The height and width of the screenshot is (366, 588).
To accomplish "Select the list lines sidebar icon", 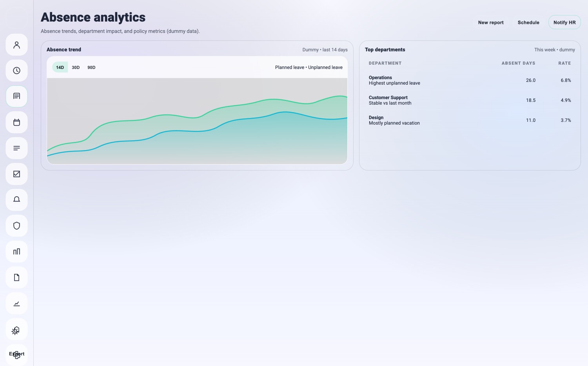I will [x=16, y=148].
